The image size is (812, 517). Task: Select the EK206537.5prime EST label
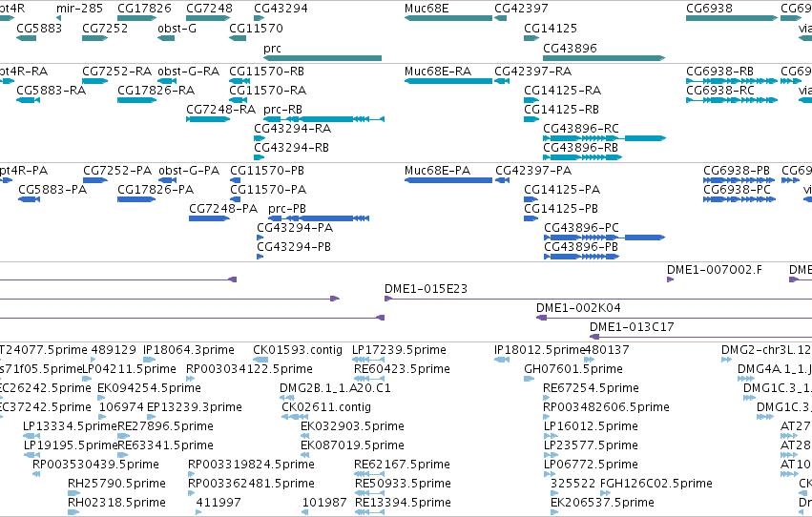click(602, 503)
